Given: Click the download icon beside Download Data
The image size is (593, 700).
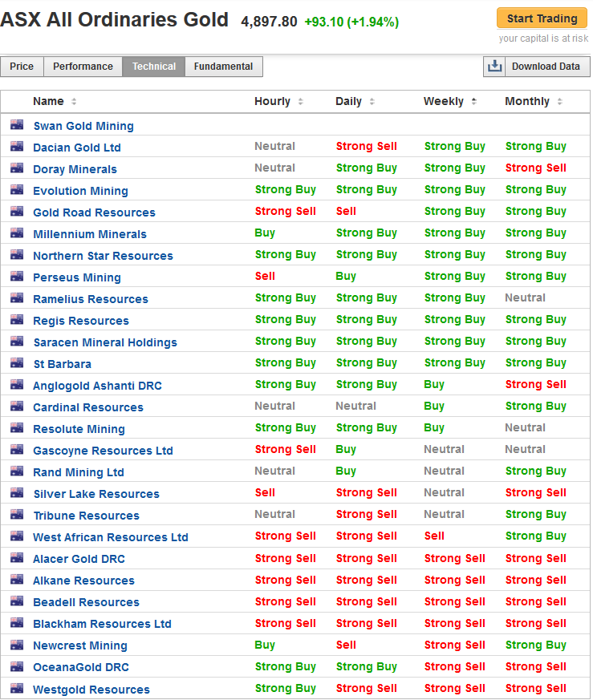Looking at the screenshot, I should pos(494,67).
